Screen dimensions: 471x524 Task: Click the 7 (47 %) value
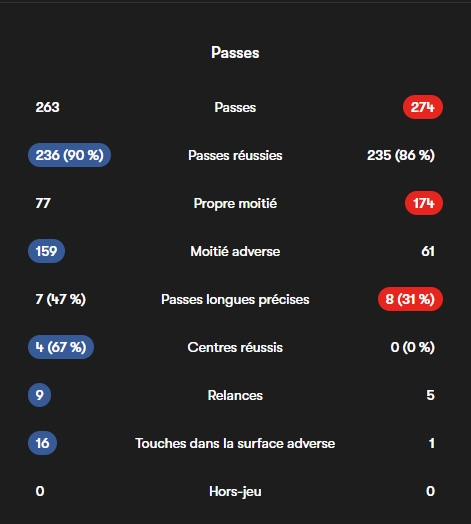[61, 299]
